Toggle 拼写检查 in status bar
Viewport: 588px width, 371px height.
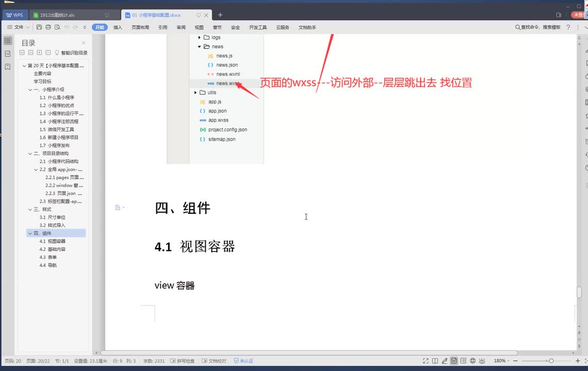pyautogui.click(x=182, y=361)
